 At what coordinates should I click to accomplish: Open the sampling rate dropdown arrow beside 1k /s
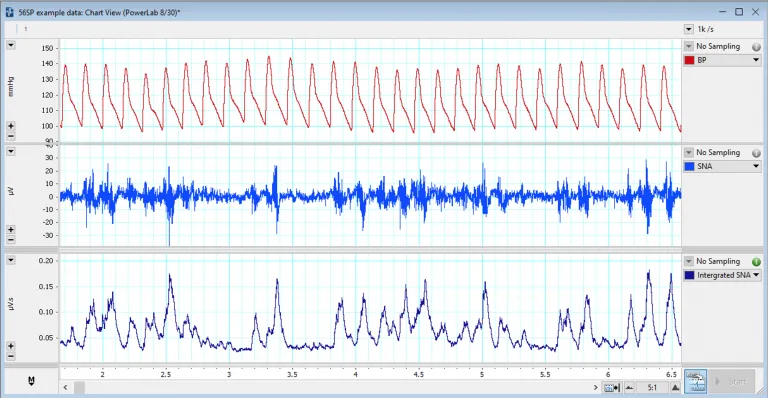(689, 29)
